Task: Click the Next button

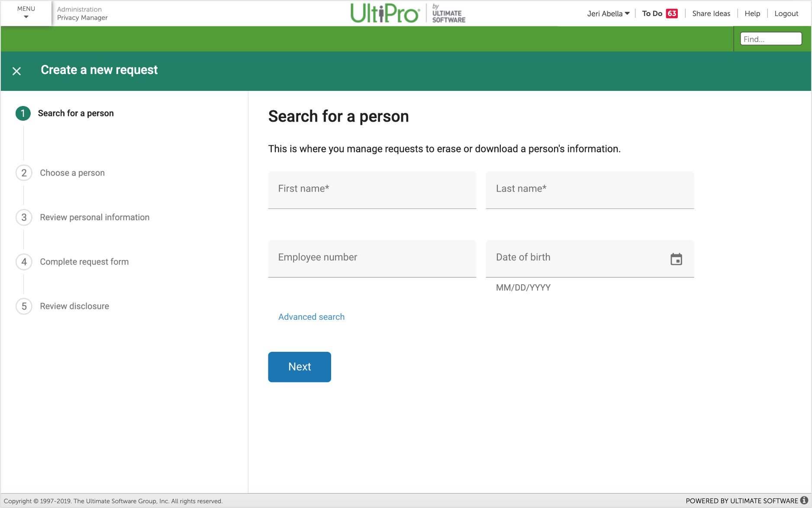Action: (x=299, y=367)
